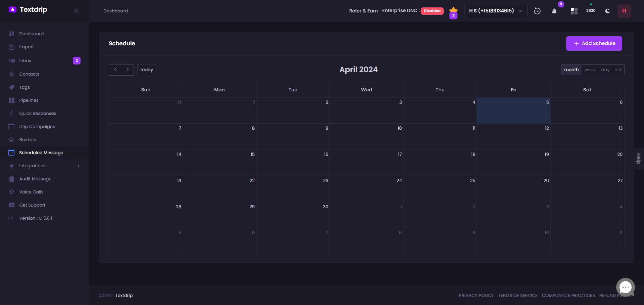The width and height of the screenshot is (644, 305).
Task: Click the Add Schedule button
Action: point(594,44)
